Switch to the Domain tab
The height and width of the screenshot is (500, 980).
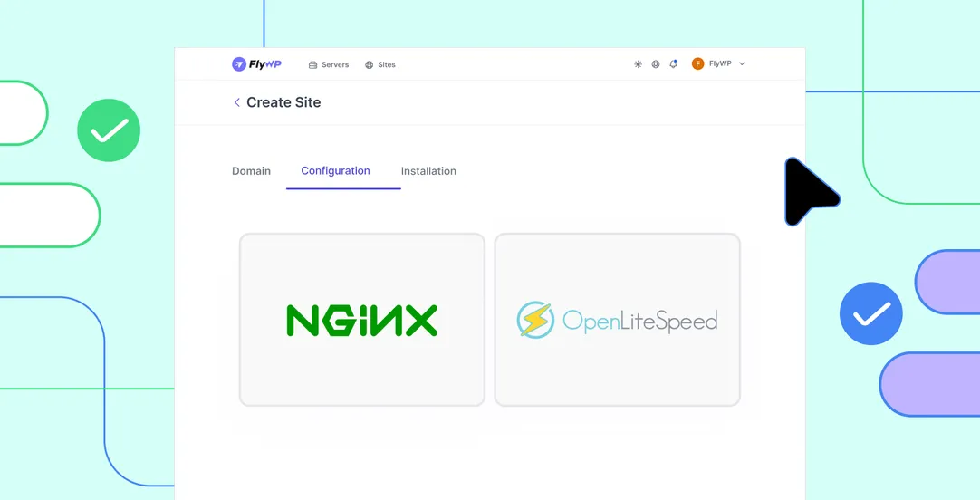(251, 170)
